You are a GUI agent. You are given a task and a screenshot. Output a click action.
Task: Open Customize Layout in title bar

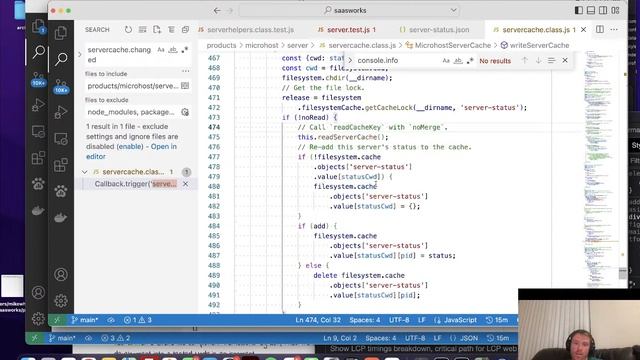616,10
